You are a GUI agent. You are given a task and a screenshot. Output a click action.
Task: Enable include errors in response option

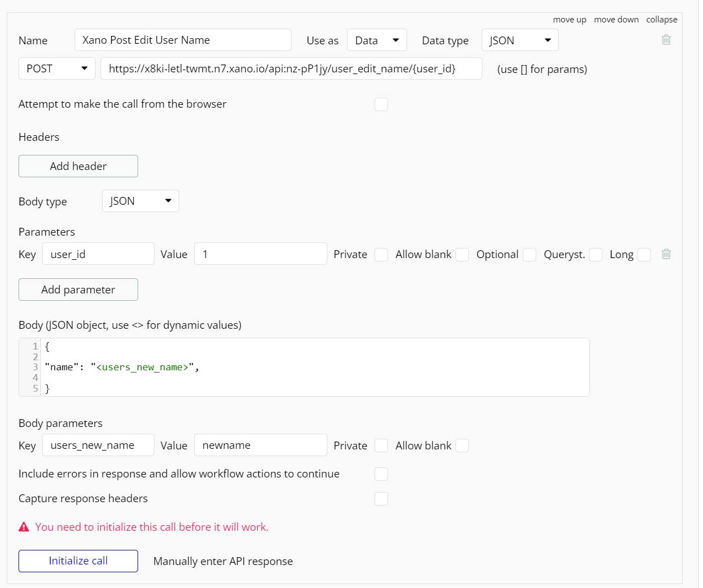(381, 474)
